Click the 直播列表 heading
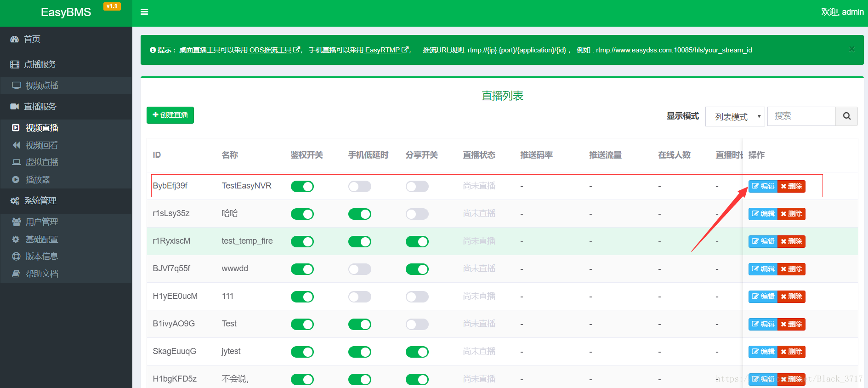This screenshot has width=868, height=388. [x=502, y=96]
